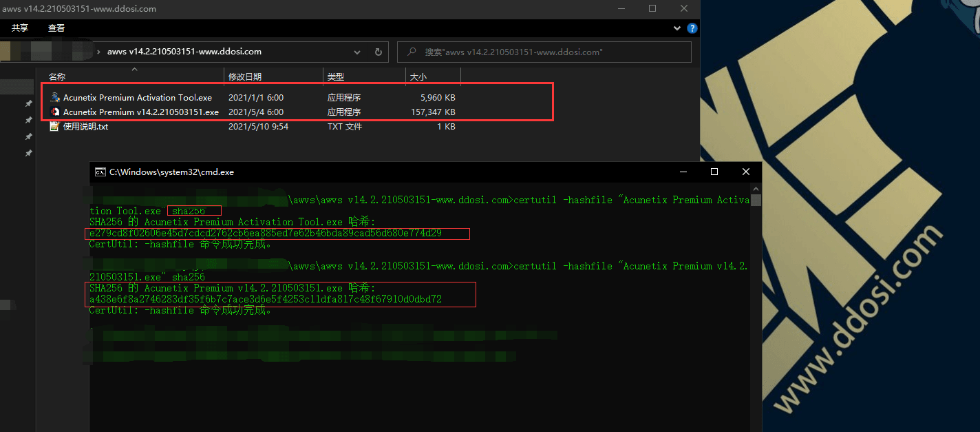980x432 pixels.
Task: Click the TXT 文件 type cell
Action: (345, 127)
